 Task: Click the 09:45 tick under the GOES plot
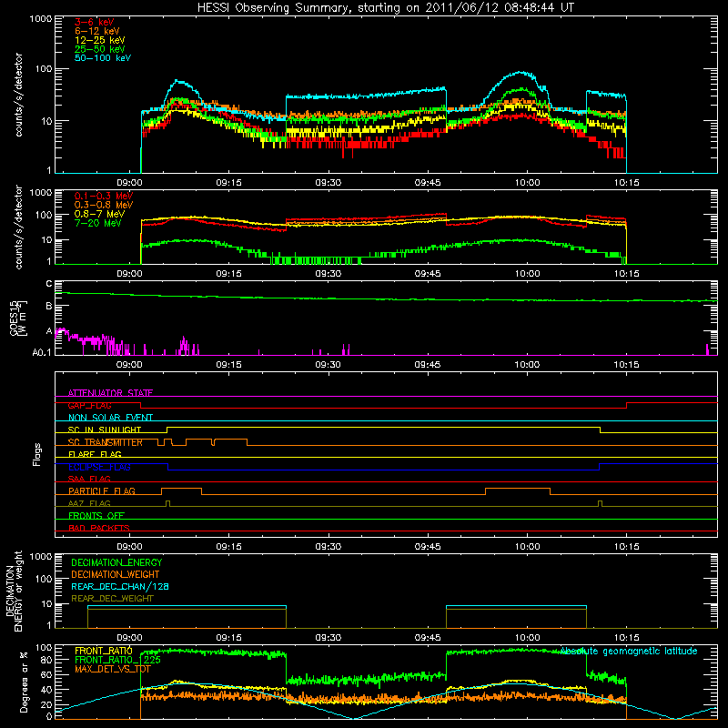pos(427,365)
